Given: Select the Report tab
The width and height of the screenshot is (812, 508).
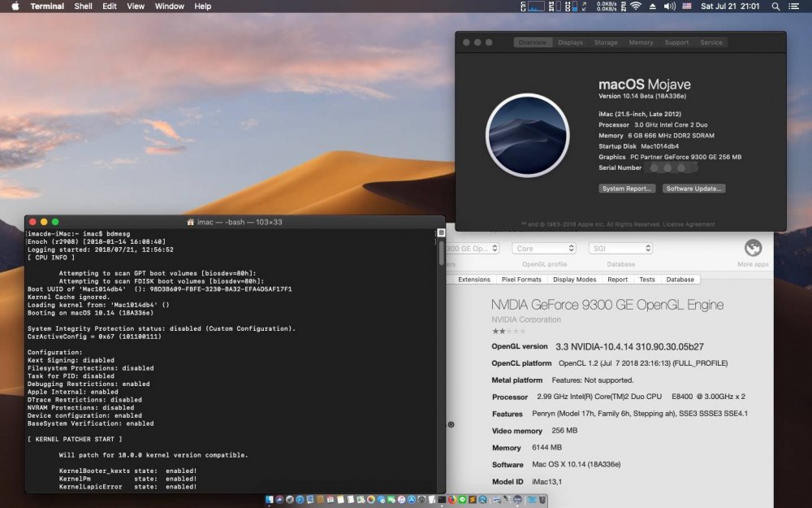Looking at the screenshot, I should click(x=617, y=280).
